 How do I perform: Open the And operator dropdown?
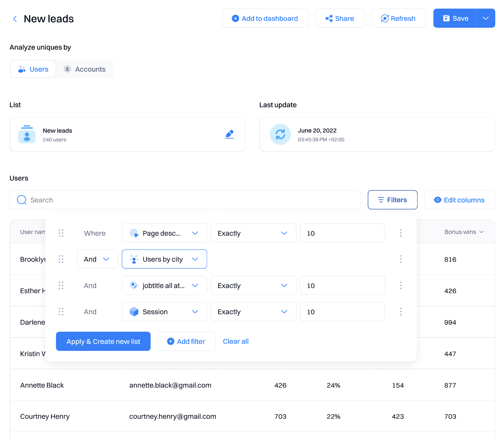point(97,259)
